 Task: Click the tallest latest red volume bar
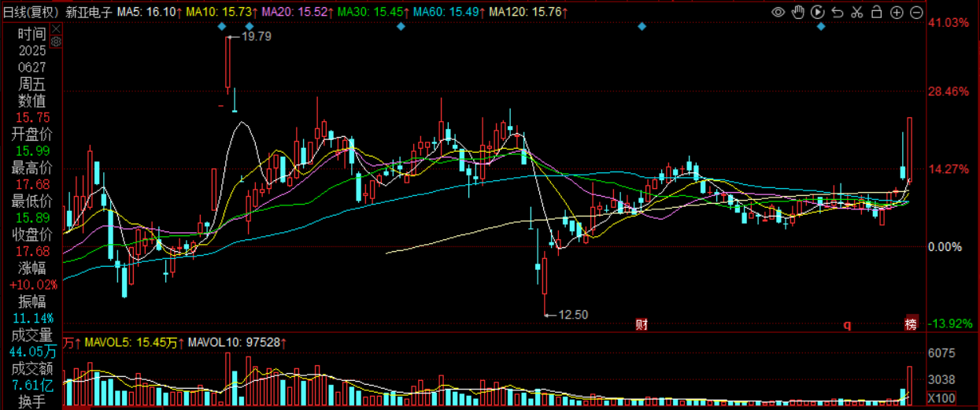pos(910,385)
